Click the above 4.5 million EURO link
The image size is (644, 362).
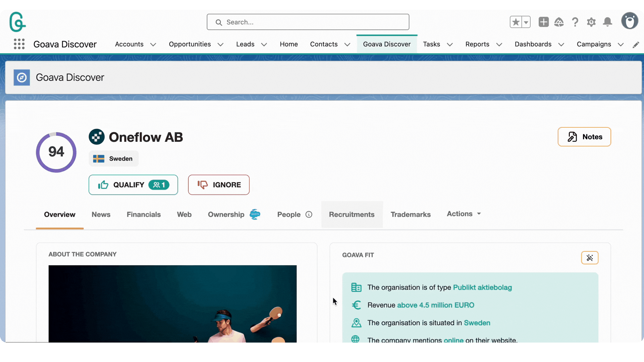pos(435,305)
